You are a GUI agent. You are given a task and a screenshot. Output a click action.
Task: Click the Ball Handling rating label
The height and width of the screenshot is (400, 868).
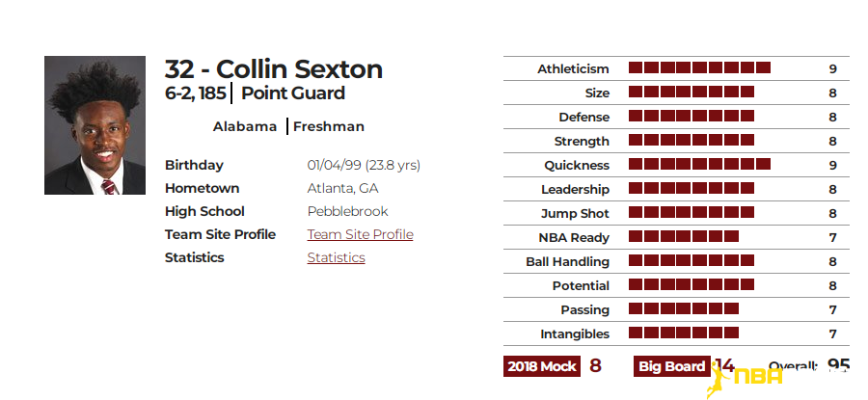coord(567,262)
